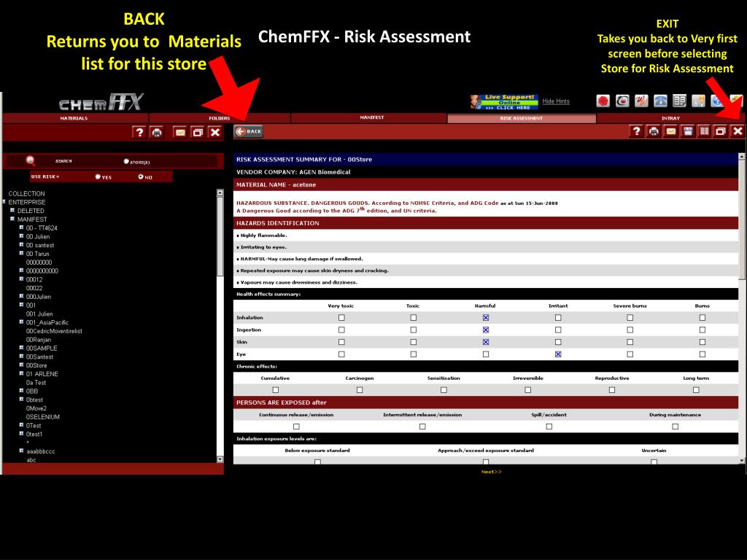Select the STORE(S) radio button
Image resolution: width=747 pixels, height=560 pixels.
point(125,161)
